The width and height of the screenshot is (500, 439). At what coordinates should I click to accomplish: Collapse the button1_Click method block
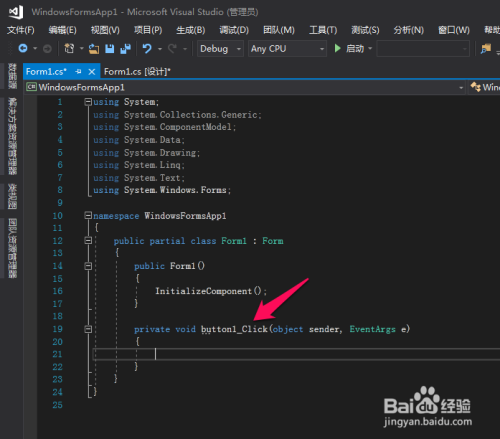(88, 329)
